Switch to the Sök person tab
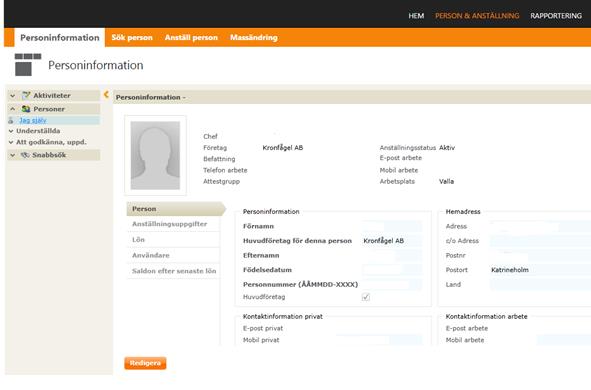The image size is (591, 390). pyautogui.click(x=132, y=38)
